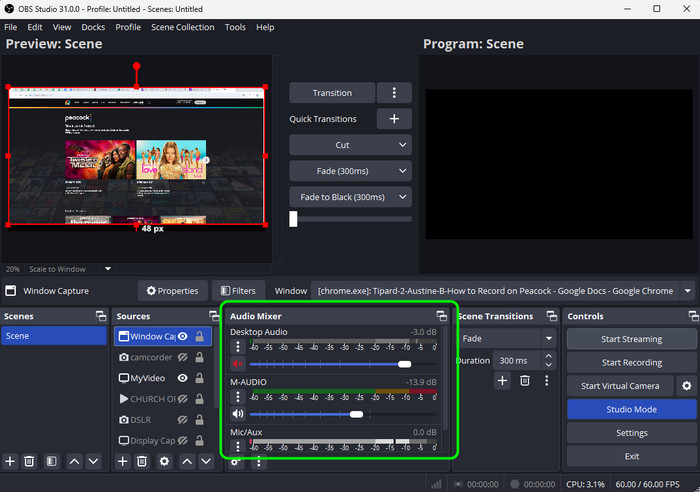This screenshot has height=492, width=700.
Task: Add a new source with plus
Action: point(122,461)
